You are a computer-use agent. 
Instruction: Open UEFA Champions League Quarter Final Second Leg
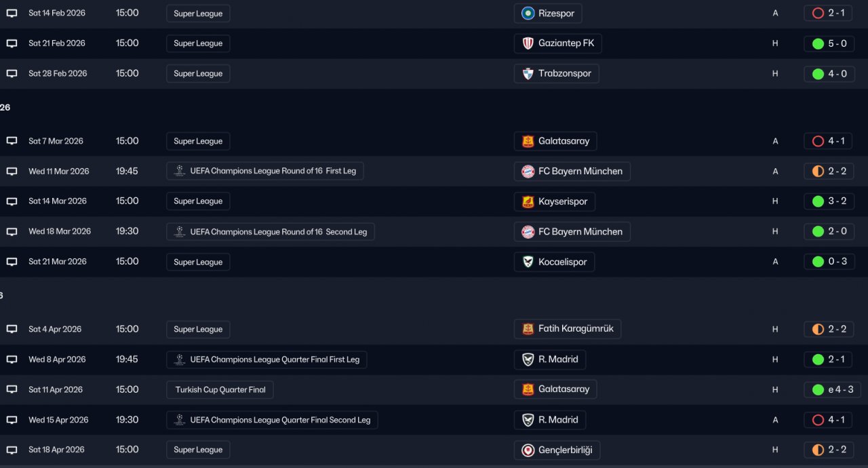click(x=272, y=420)
